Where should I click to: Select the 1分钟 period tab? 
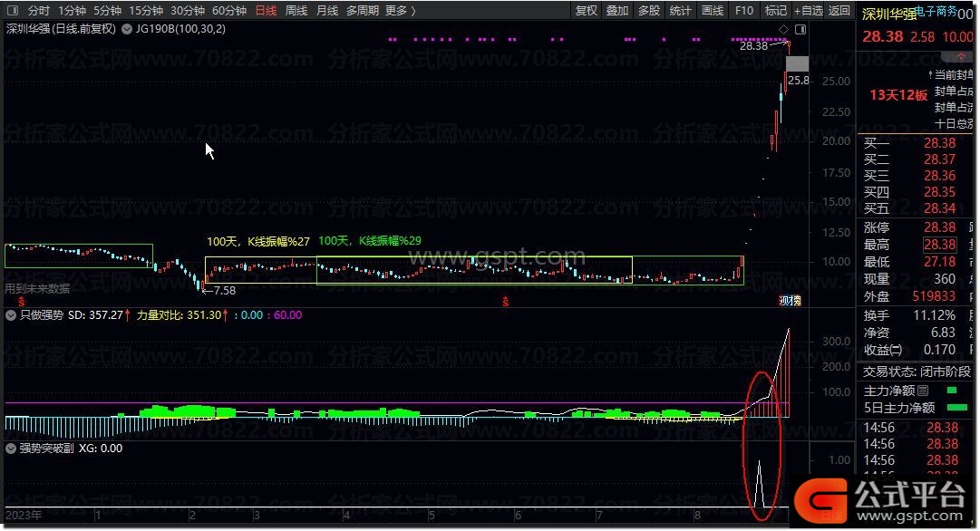[72, 11]
